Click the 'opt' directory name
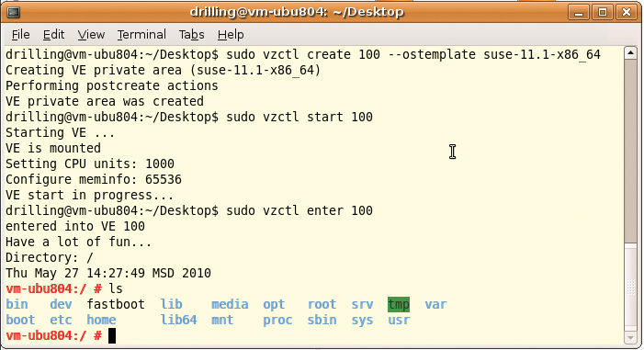This screenshot has height=350, width=644. [274, 305]
